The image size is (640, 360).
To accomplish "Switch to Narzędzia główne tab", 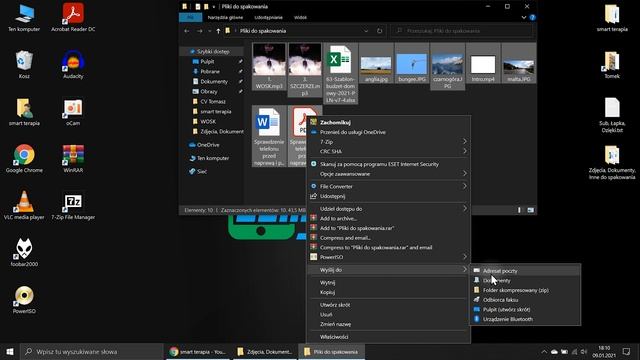I will tap(225, 18).
